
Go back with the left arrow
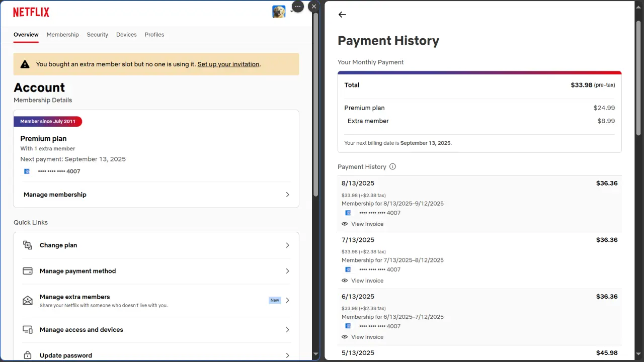342,15
